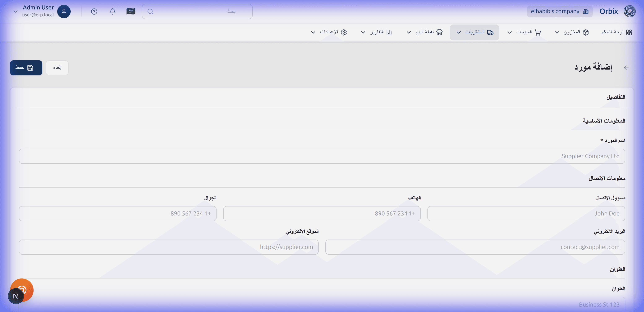Expand the الإعدادات dropdown chevron

tap(313, 32)
